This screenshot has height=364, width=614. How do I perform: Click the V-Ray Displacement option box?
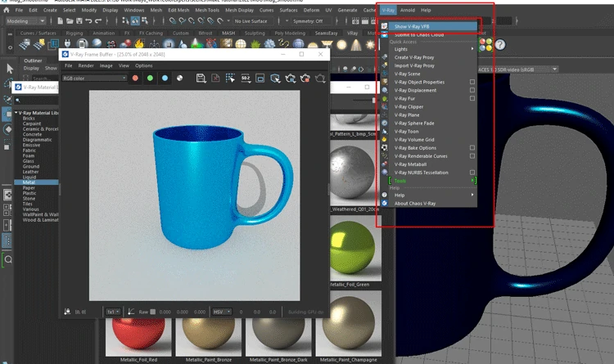(472, 90)
